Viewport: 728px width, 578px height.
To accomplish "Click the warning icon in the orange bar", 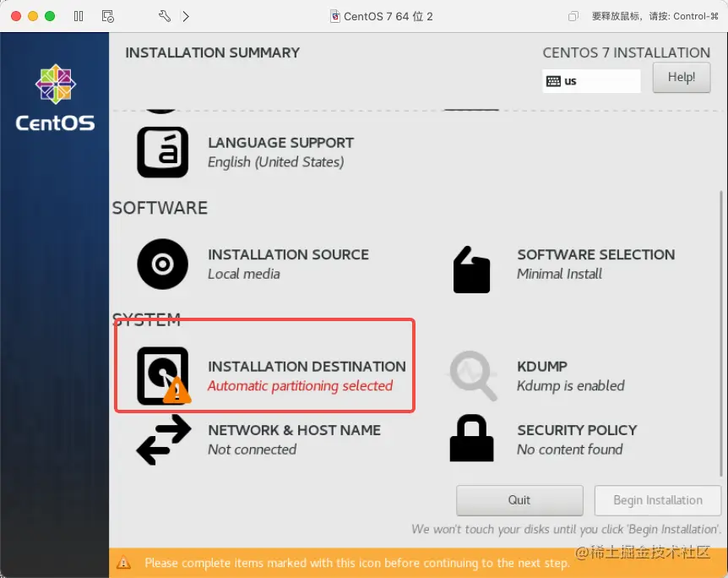I will [x=123, y=563].
